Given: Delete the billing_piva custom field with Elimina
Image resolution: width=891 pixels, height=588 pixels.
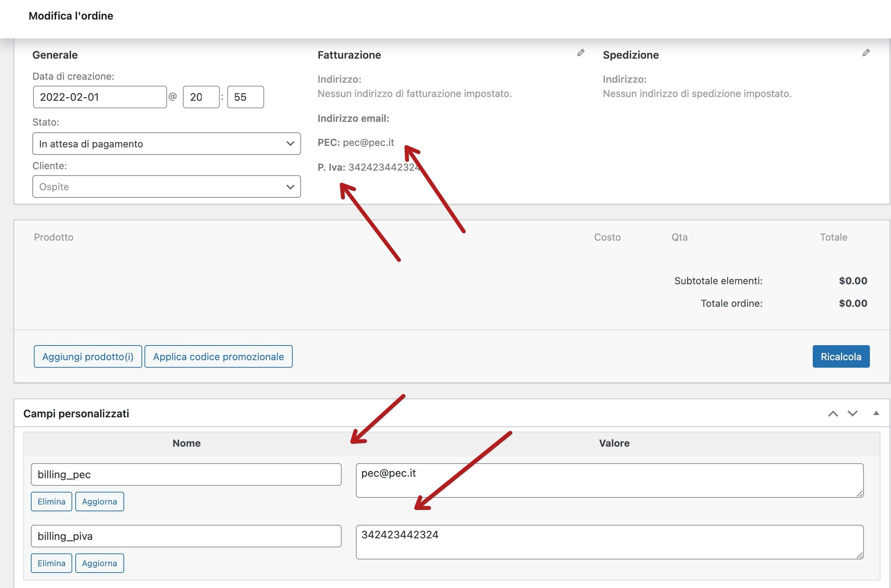Looking at the screenshot, I should (52, 563).
